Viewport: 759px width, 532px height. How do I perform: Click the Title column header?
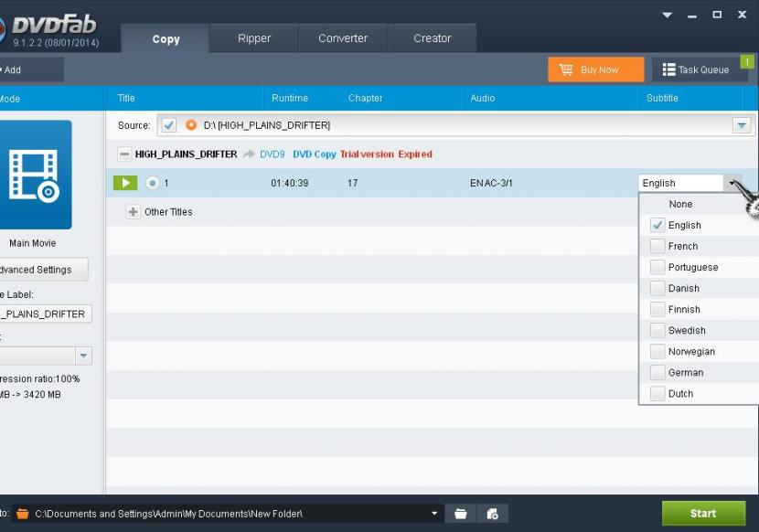(126, 98)
